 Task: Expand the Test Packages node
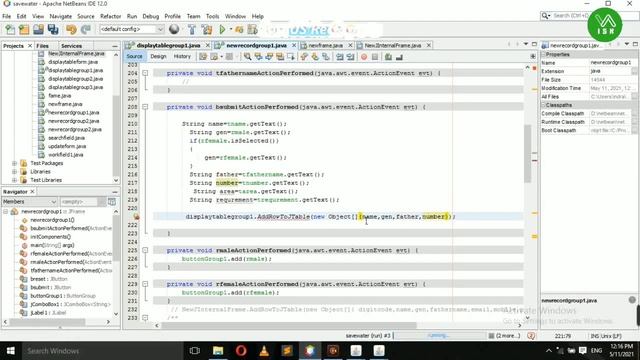[14, 163]
